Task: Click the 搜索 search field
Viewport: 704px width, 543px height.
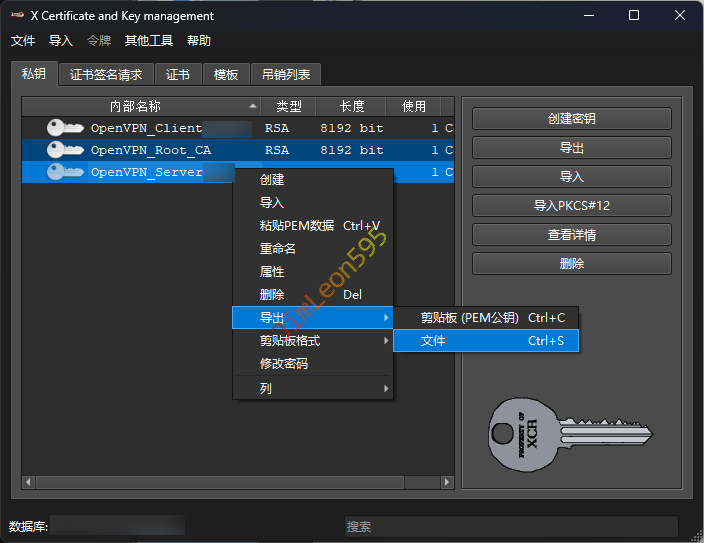Action: pos(510,526)
